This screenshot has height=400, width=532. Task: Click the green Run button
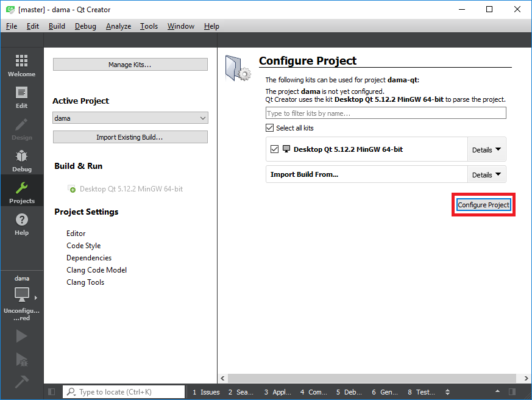(22, 336)
